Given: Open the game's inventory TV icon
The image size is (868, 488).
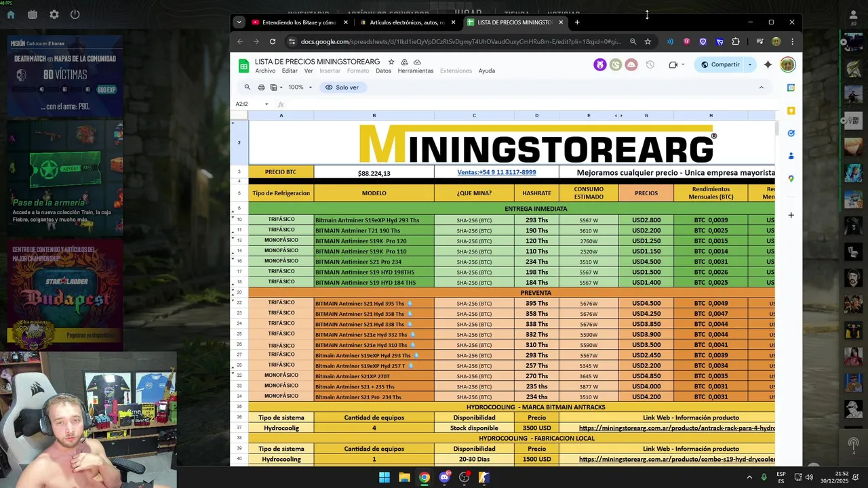Looking at the screenshot, I should tap(33, 14).
